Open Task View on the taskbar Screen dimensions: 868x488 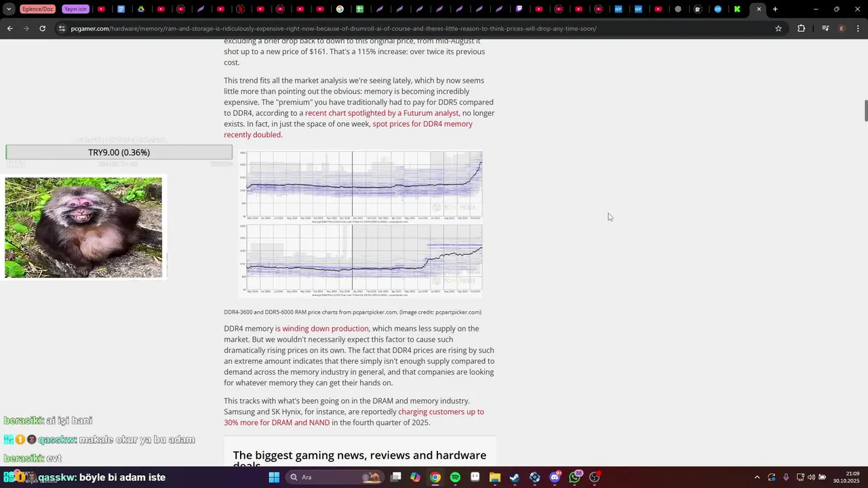tap(396, 477)
